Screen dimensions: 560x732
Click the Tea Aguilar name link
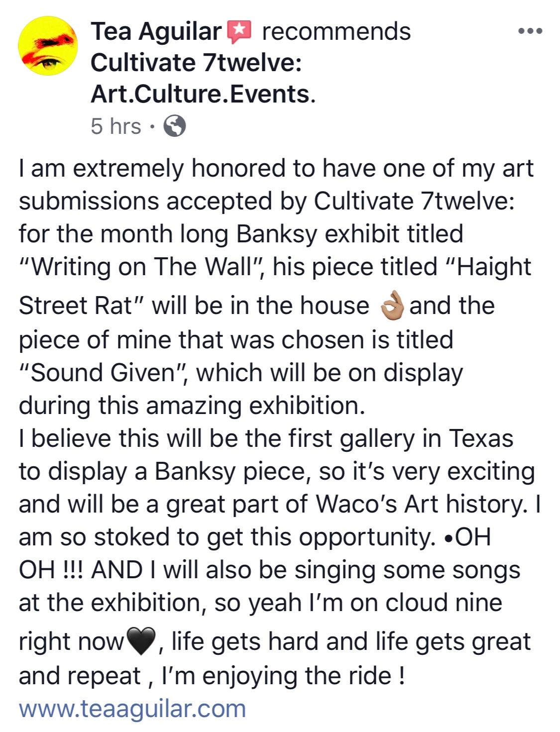pyautogui.click(x=156, y=32)
